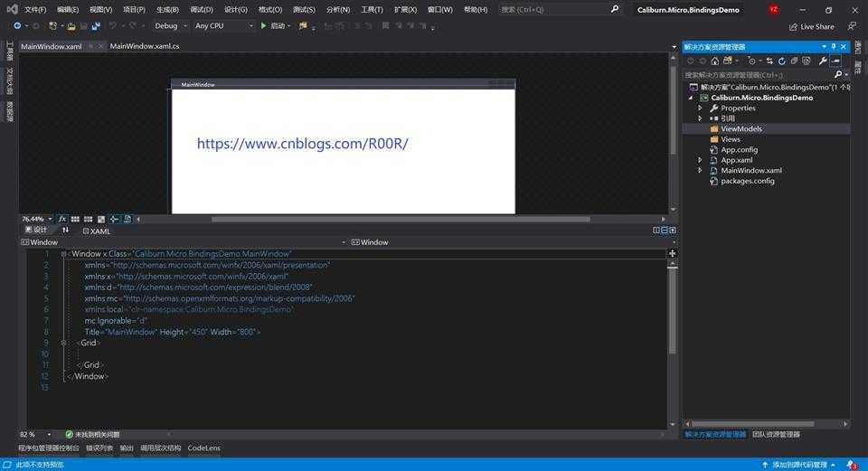Switch to the 设计 design pane tab
Image resolution: width=868 pixels, height=471 pixels.
tap(36, 230)
